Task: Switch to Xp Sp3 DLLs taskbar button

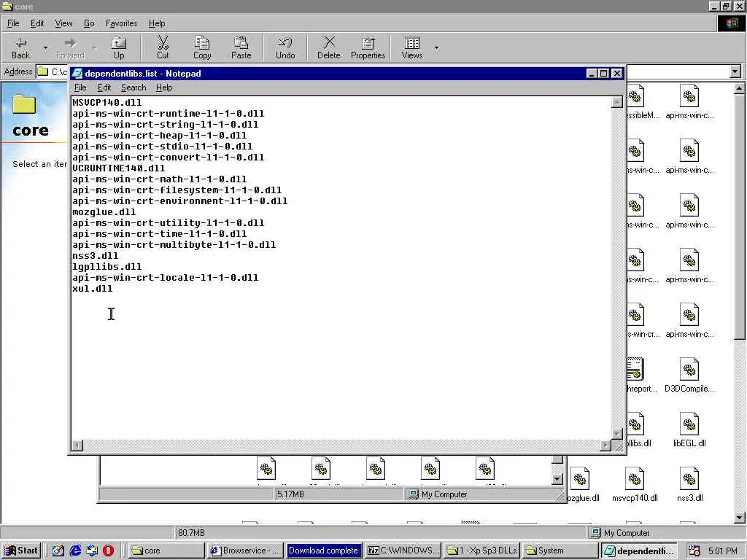Action: 481,551
